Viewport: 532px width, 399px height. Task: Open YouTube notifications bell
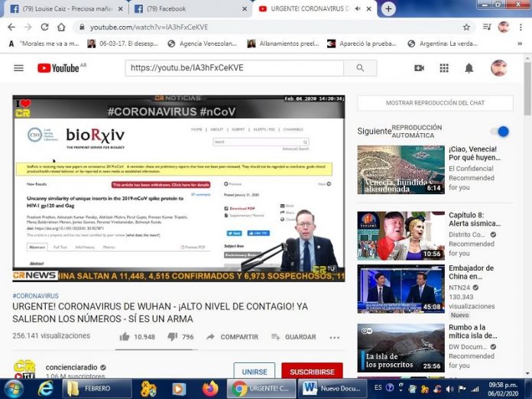coord(469,68)
